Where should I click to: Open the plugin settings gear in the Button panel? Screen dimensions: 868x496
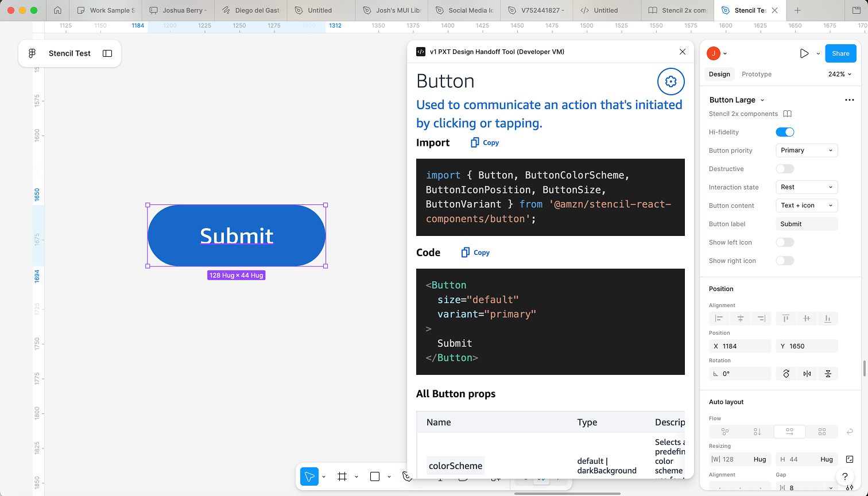[x=671, y=81]
